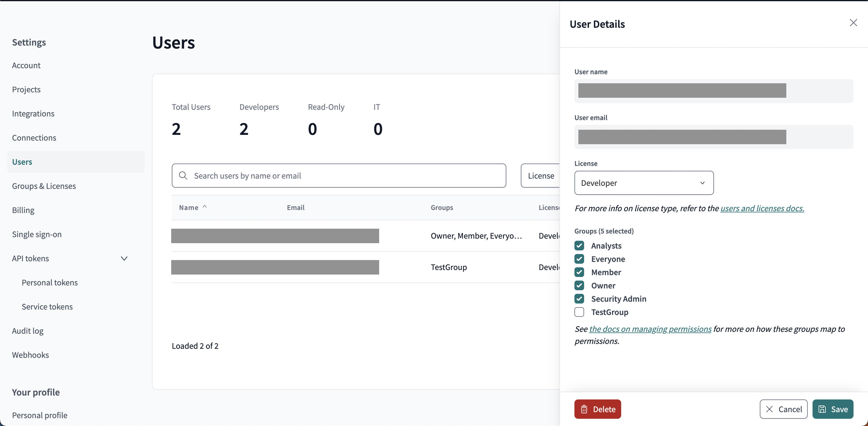Toggle the Analysts group checkbox
Screen dimensions: 868x426
click(x=580, y=245)
